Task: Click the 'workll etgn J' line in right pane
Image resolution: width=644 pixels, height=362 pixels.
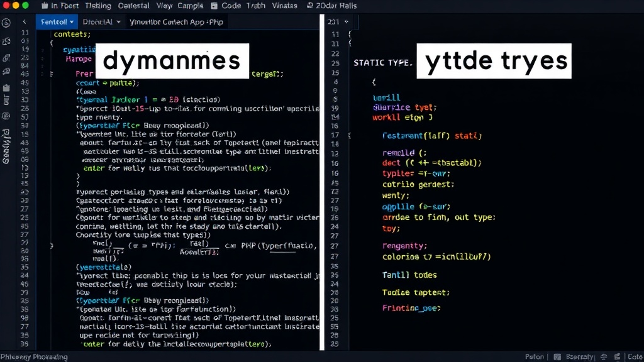Action: point(402,118)
